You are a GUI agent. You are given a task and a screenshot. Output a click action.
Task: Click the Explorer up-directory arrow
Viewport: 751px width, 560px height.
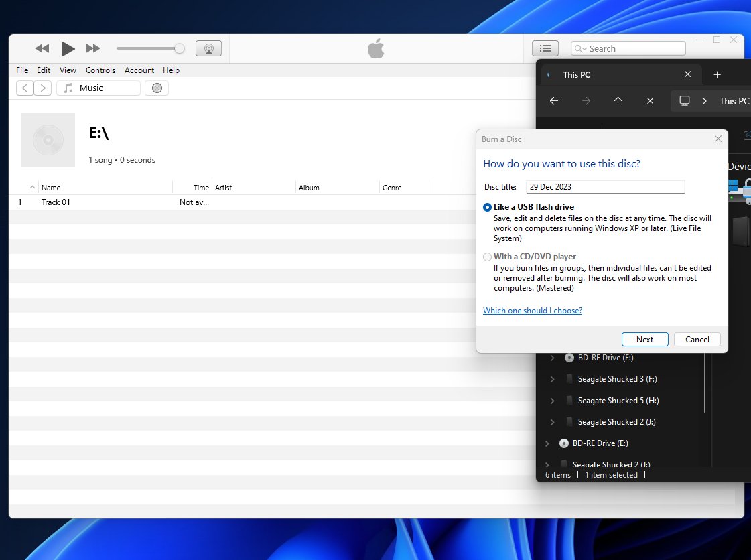tap(618, 101)
